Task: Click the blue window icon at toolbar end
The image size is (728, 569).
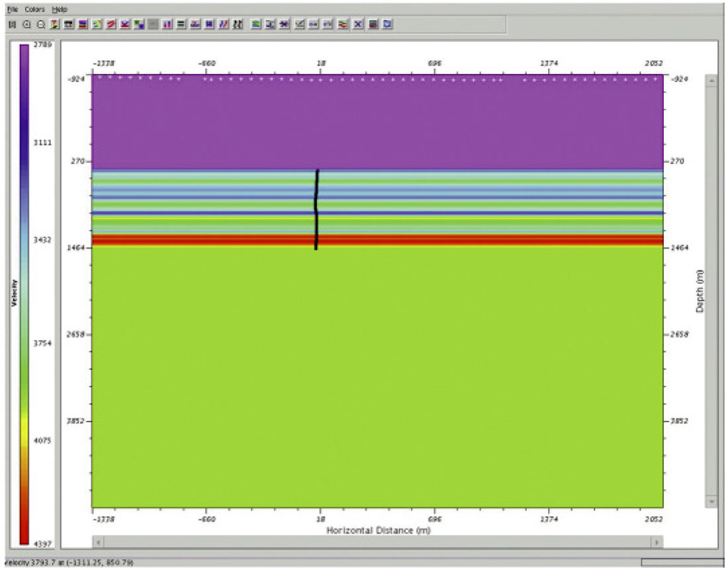Action: tap(387, 24)
